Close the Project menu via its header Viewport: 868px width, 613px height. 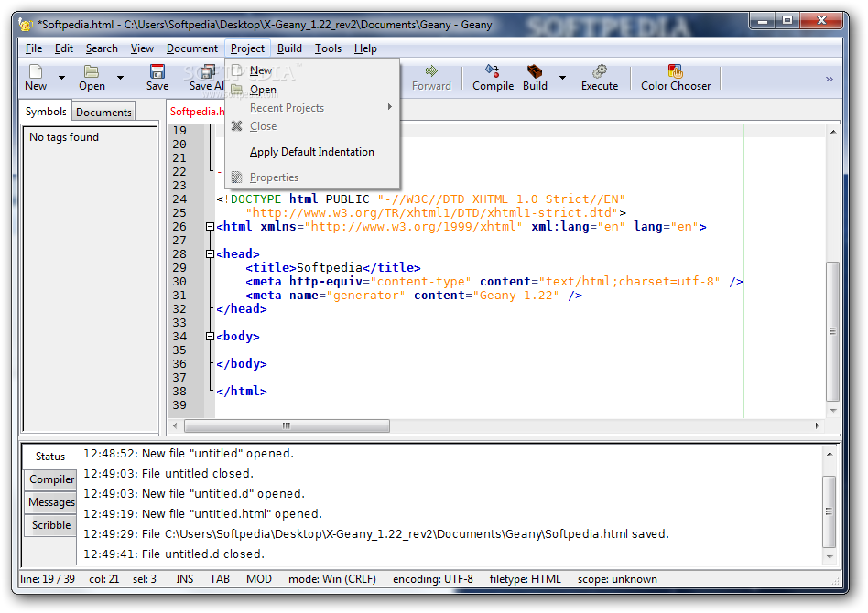pyautogui.click(x=247, y=48)
